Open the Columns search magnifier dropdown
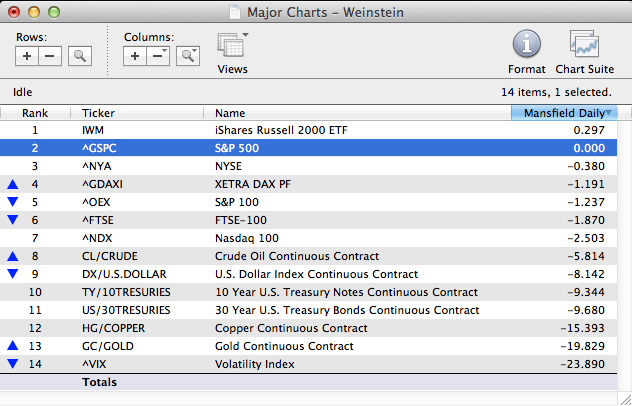632x406 pixels. tap(187, 57)
